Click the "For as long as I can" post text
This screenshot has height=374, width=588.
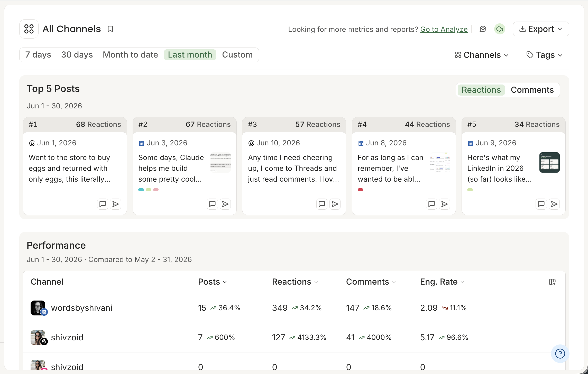tap(390, 168)
